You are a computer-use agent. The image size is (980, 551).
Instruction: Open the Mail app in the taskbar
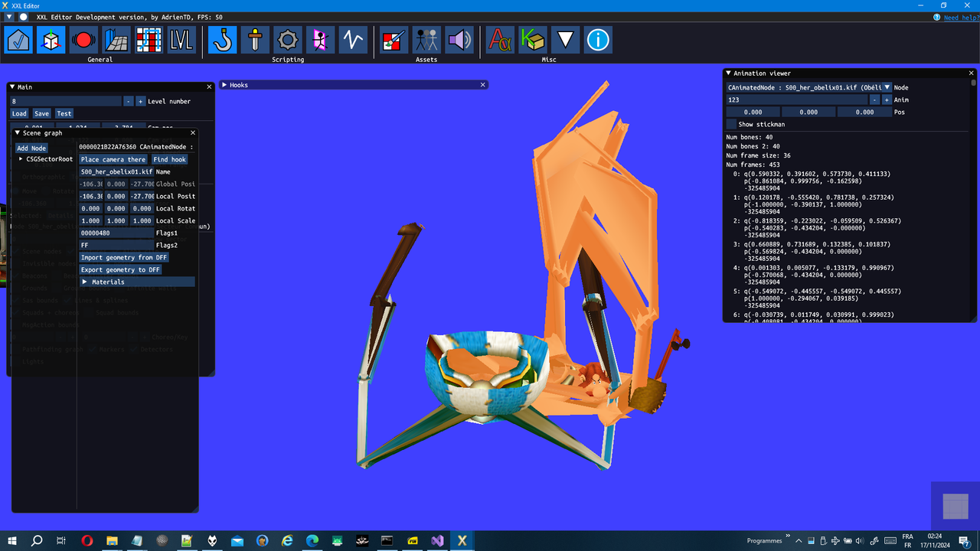pyautogui.click(x=237, y=540)
